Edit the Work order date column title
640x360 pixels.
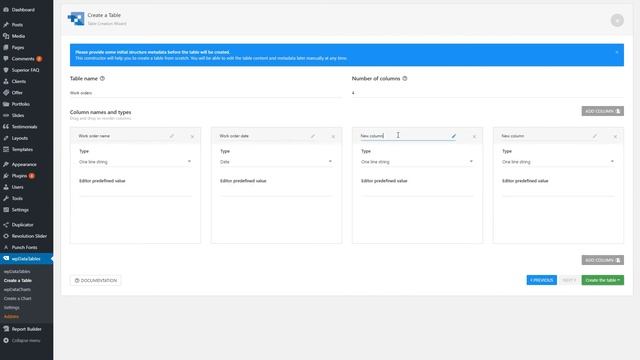[x=313, y=136]
